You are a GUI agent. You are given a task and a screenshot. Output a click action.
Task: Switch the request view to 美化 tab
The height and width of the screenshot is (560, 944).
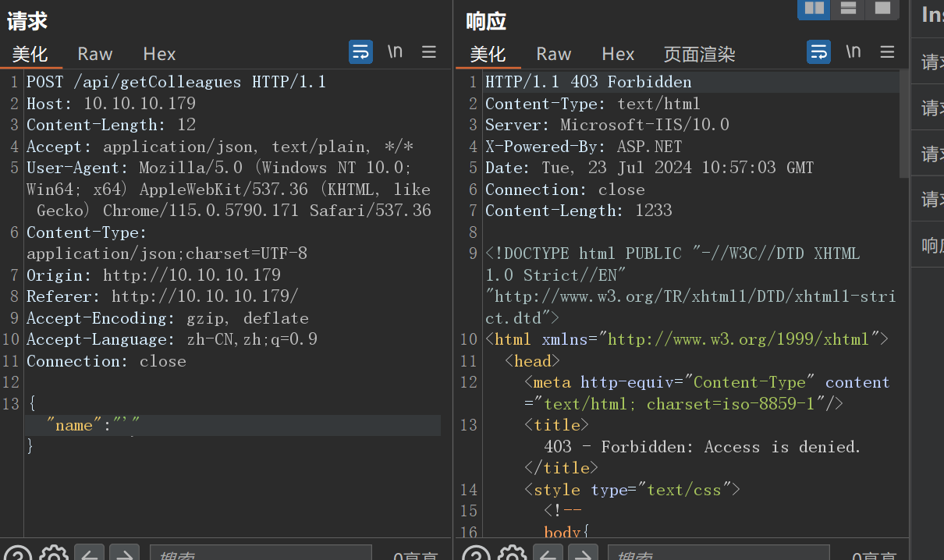tap(30, 54)
